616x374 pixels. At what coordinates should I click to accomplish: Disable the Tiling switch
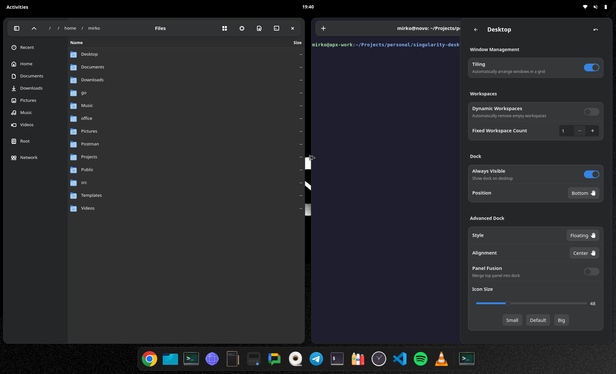[x=591, y=68]
